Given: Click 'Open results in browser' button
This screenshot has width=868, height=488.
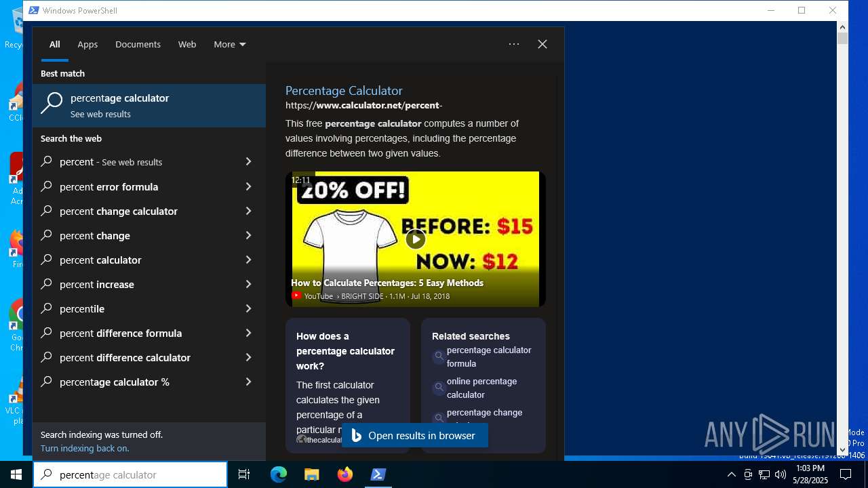Looking at the screenshot, I should (415, 436).
